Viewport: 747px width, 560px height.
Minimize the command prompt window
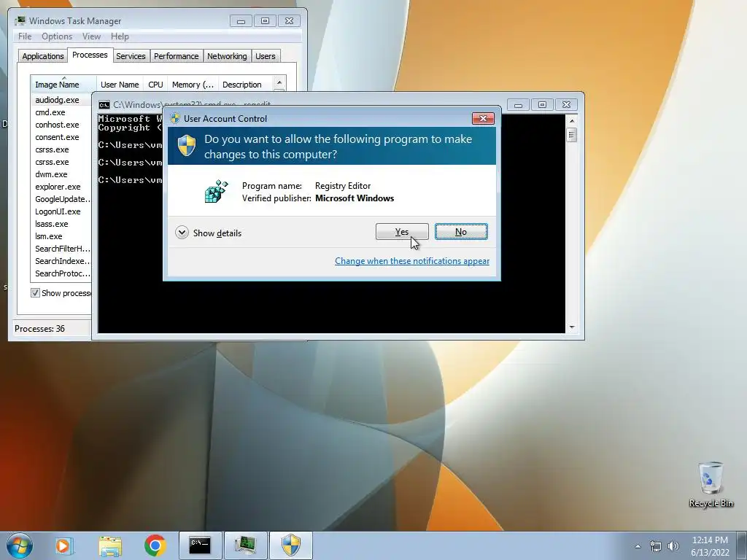(518, 105)
